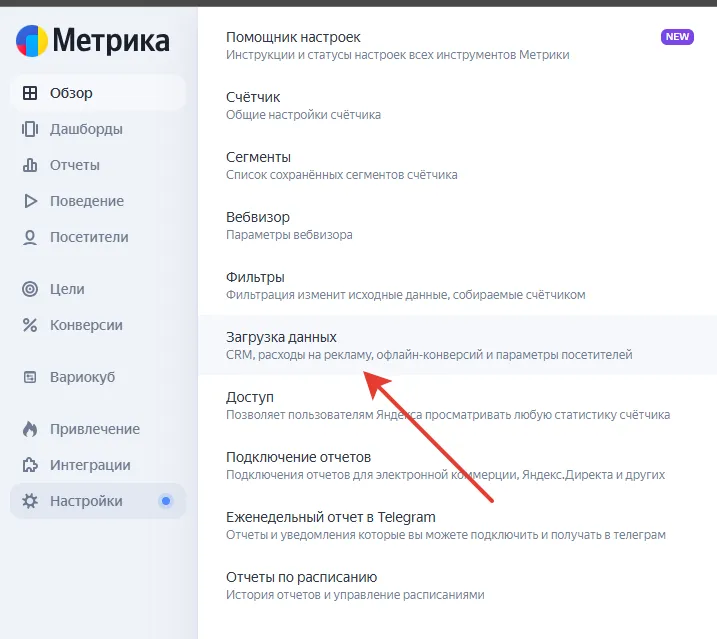This screenshot has width=717, height=639.
Task: Open Еженедельный отчет в Telegram
Action: click(331, 517)
